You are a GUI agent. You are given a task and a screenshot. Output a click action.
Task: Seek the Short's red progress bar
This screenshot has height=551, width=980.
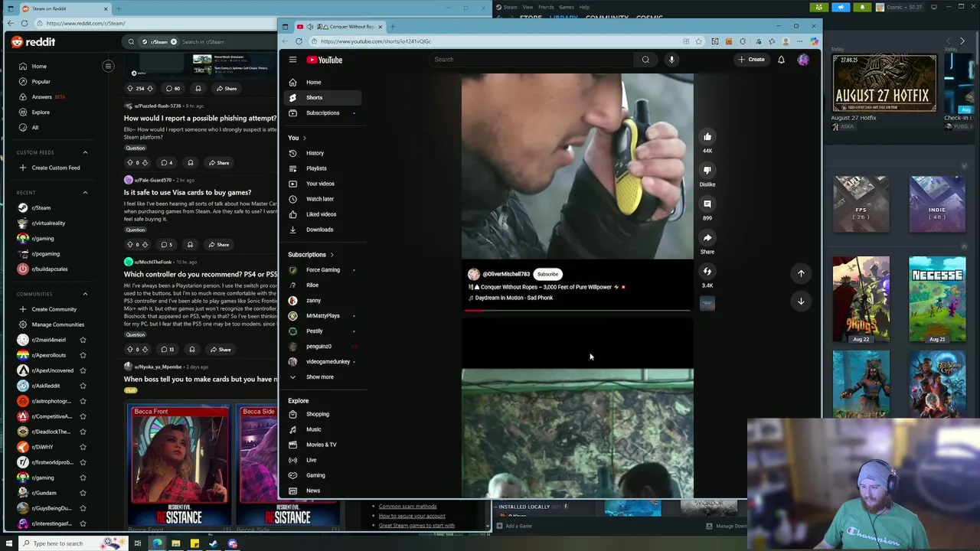click(x=578, y=311)
